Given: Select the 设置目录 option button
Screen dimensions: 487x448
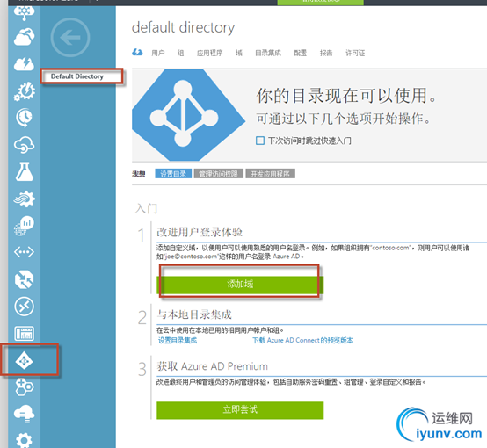Looking at the screenshot, I should pyautogui.click(x=173, y=174).
